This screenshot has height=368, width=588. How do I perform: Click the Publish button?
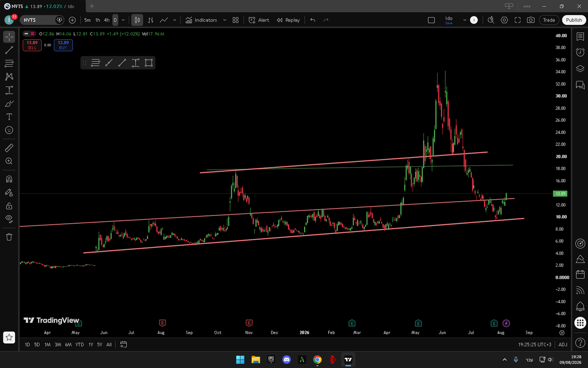(x=573, y=20)
